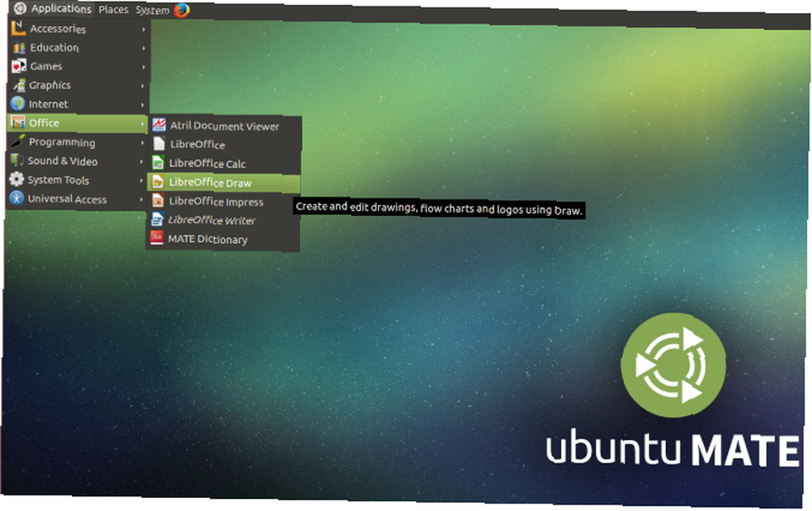812x511 pixels.
Task: Click the Accessories category icon
Action: coord(19,28)
